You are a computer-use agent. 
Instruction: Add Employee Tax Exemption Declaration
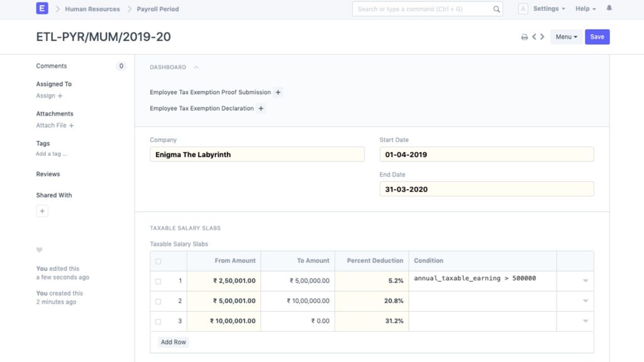tap(261, 108)
